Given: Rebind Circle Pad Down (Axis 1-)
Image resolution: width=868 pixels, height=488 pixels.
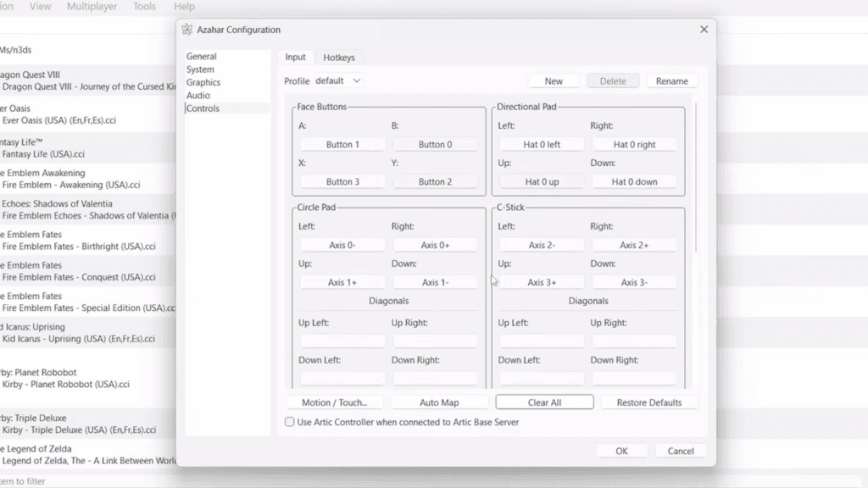Looking at the screenshot, I should point(435,282).
